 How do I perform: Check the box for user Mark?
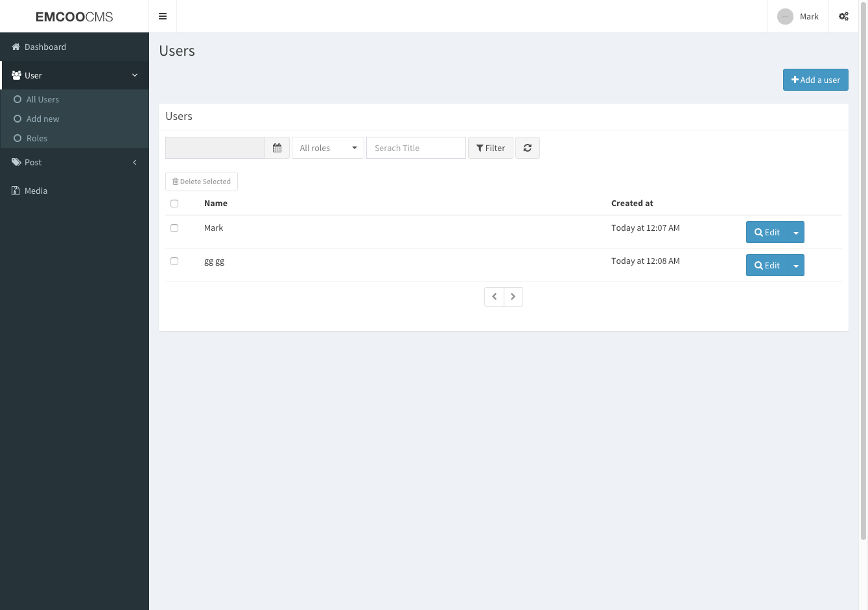pyautogui.click(x=174, y=228)
